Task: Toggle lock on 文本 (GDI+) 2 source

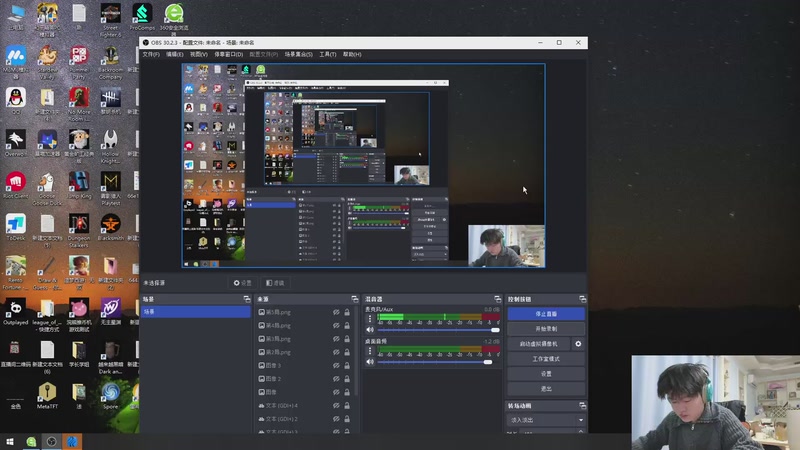Action: pyautogui.click(x=347, y=419)
